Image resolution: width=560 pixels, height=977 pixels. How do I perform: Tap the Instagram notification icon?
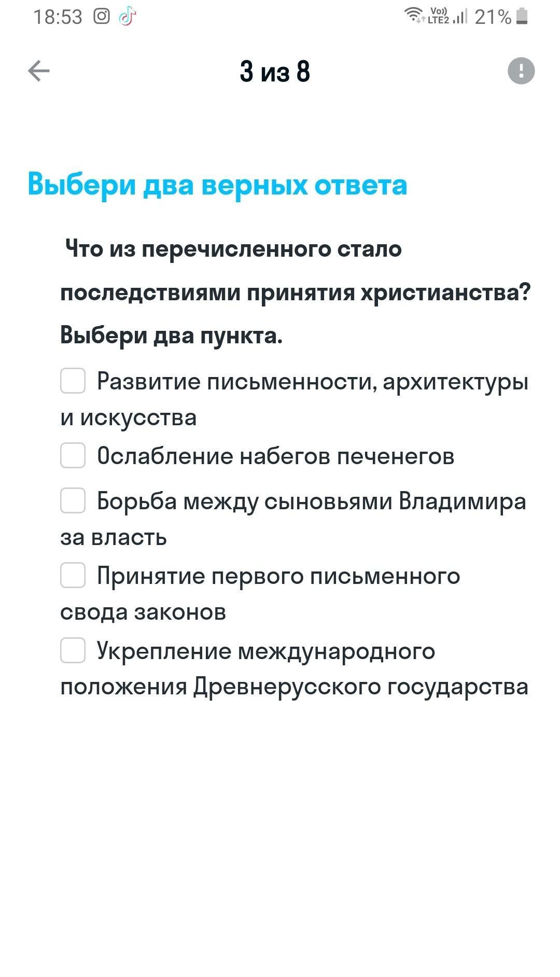click(x=102, y=17)
